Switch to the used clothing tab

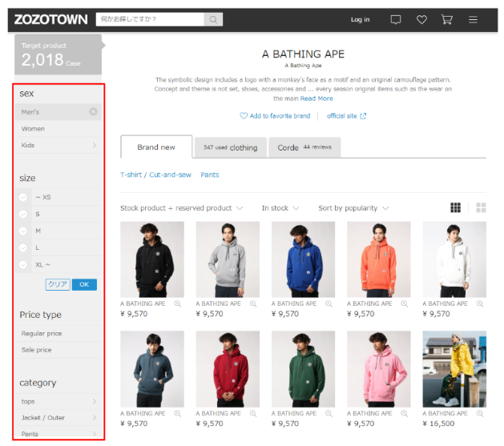231,147
